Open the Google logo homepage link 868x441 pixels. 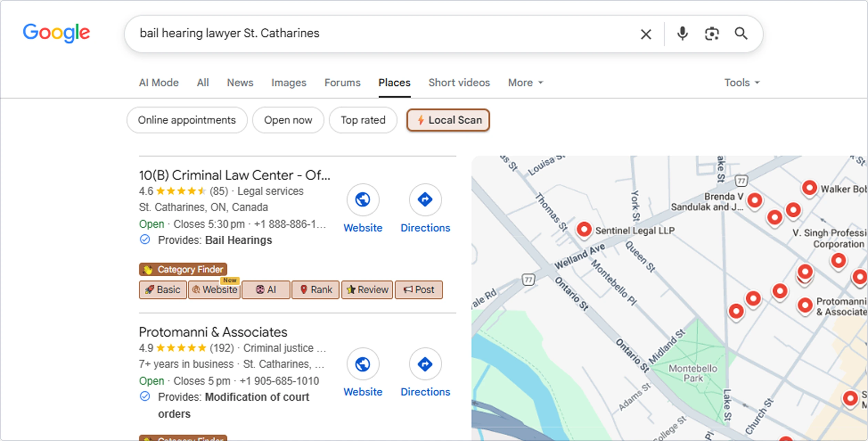pyautogui.click(x=56, y=33)
